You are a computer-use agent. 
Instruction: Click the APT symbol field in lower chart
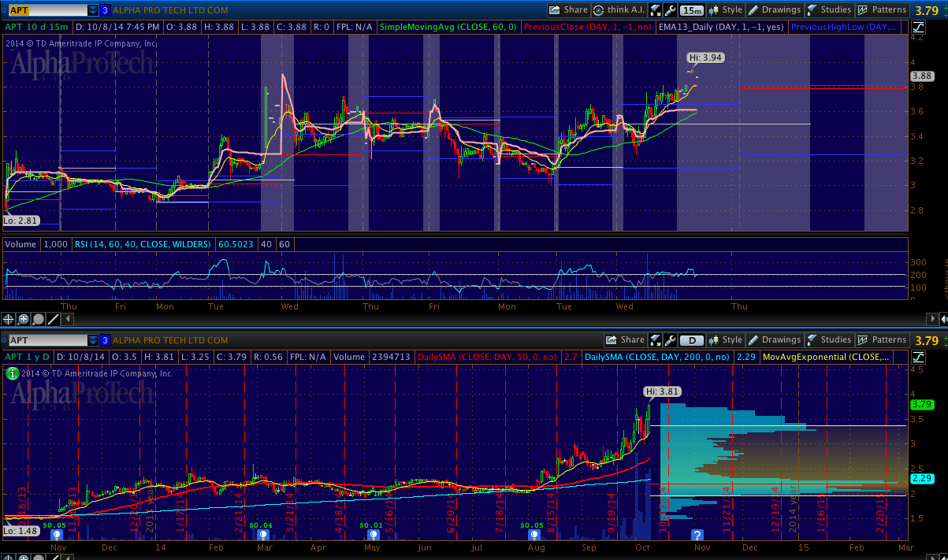click(43, 340)
